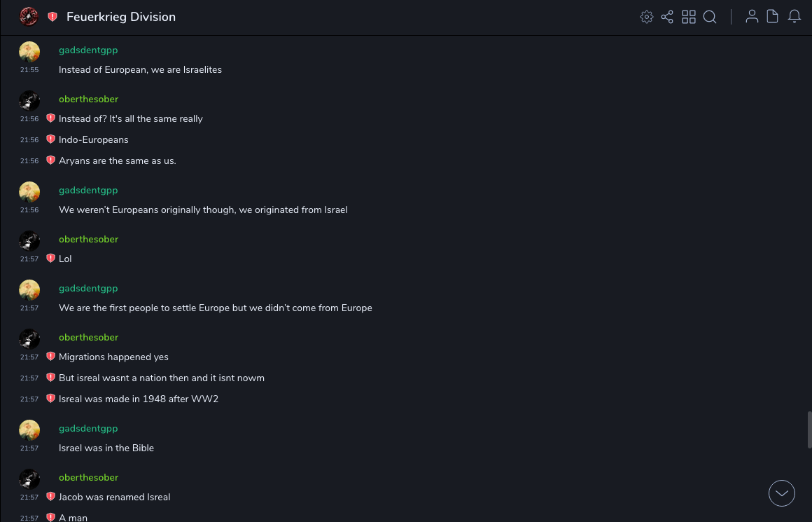
Task: Click the Feuerkrieg Division channel title
Action: 121,17
